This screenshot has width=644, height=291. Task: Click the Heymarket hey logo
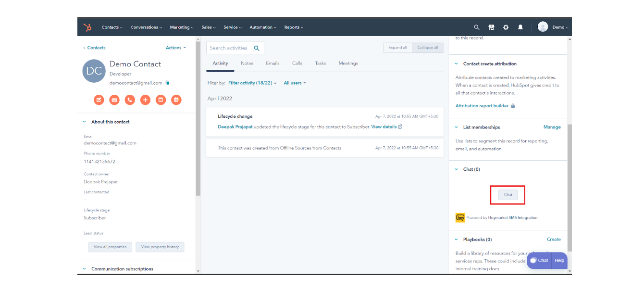tap(460, 217)
